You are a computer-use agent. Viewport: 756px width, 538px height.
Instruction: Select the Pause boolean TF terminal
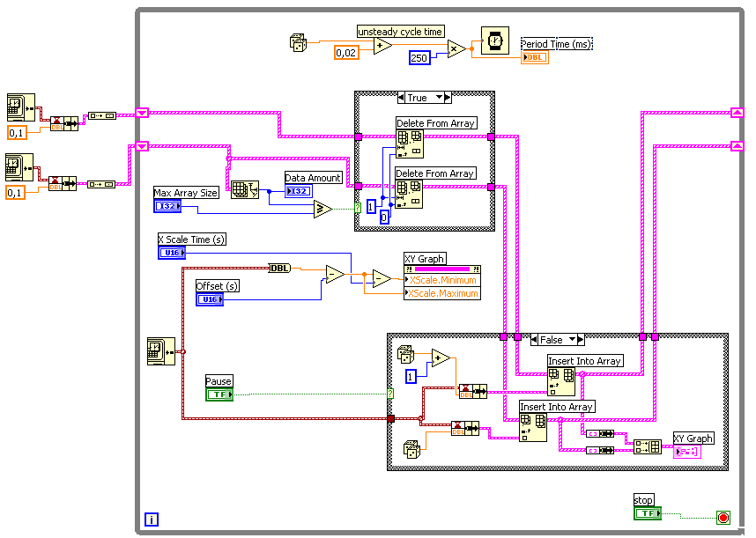[x=219, y=394]
